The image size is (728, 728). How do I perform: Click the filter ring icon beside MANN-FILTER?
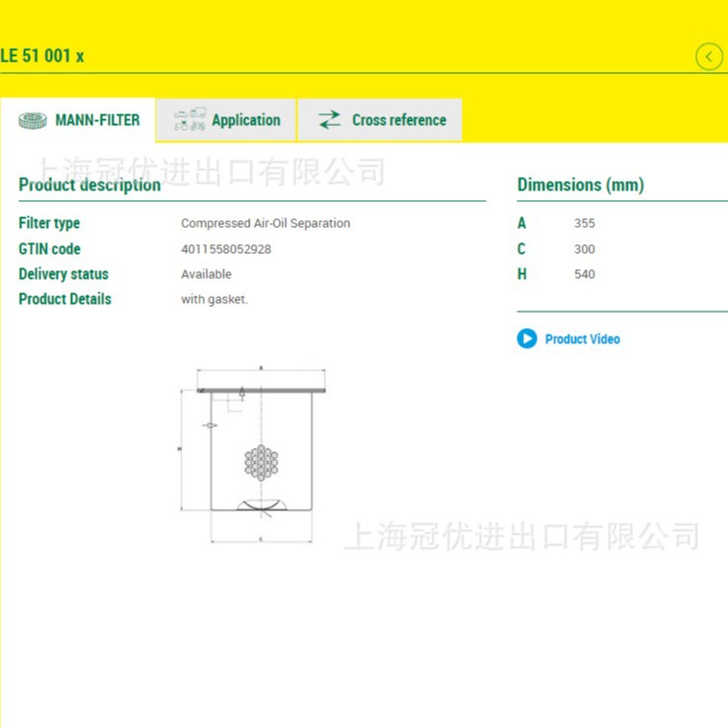click(x=33, y=121)
